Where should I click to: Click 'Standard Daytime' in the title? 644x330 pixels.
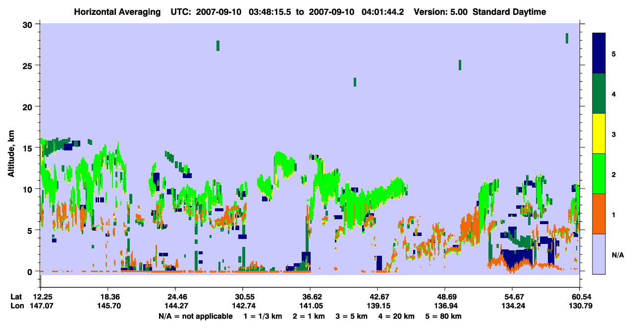point(509,12)
